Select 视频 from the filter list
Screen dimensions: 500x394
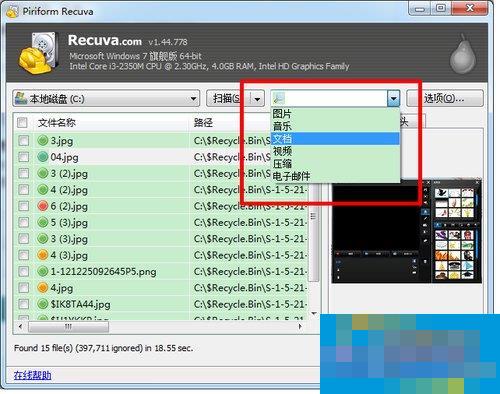point(336,151)
